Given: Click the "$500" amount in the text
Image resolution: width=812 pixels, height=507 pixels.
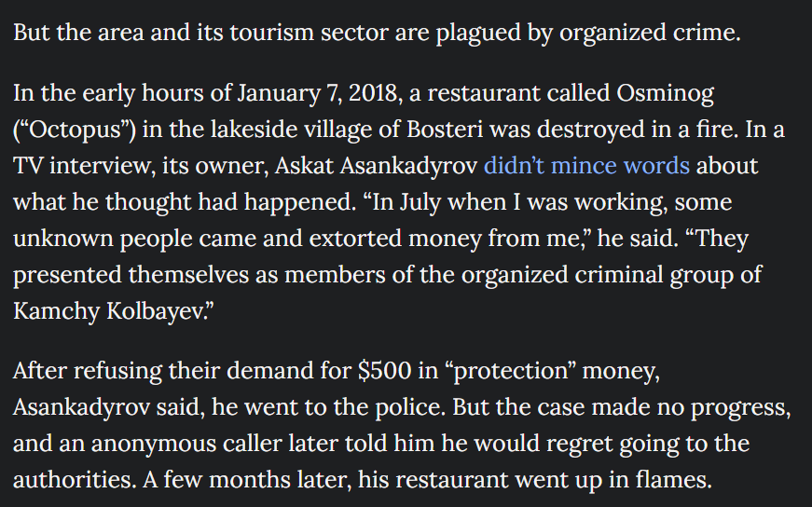Looking at the screenshot, I should coord(384,371).
